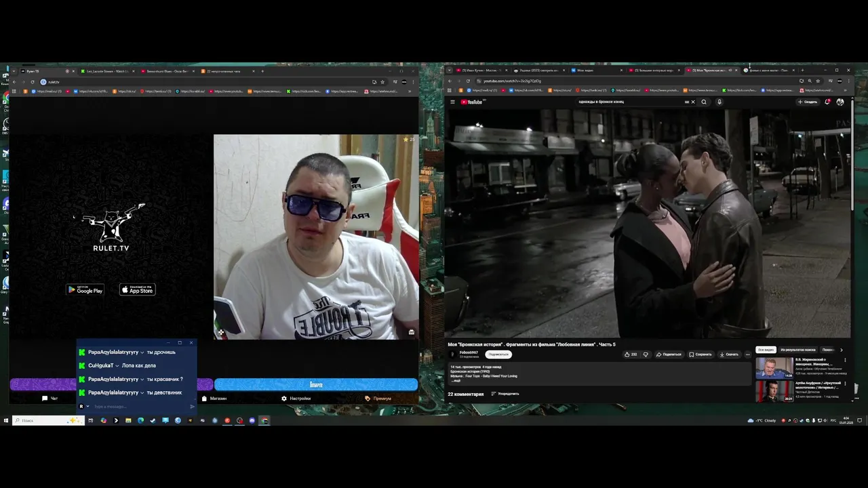868x488 pixels.
Task: Click the YouTube search magnifier button
Action: tap(704, 102)
